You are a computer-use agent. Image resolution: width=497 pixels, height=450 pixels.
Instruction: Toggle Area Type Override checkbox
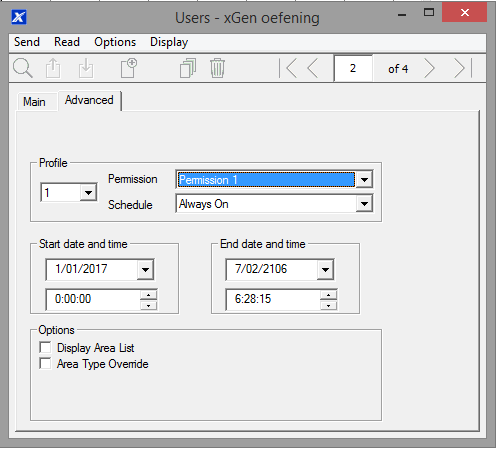click(45, 363)
